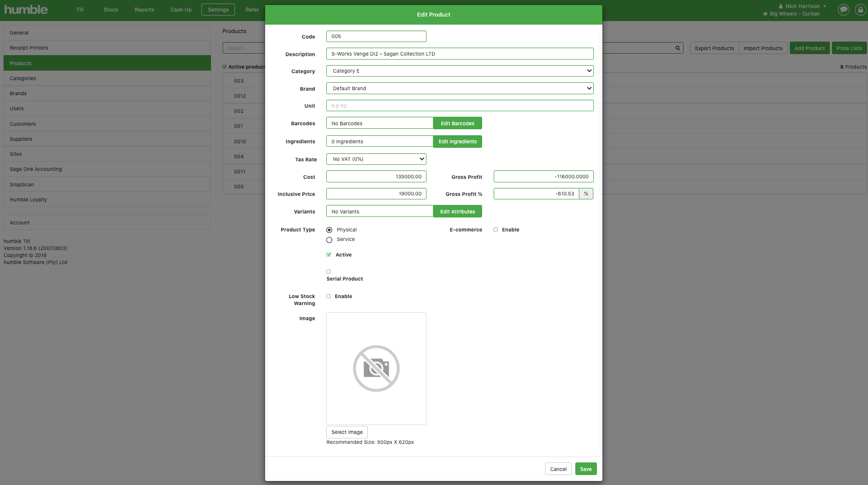
Task: Open the Till menu
Action: click(80, 10)
